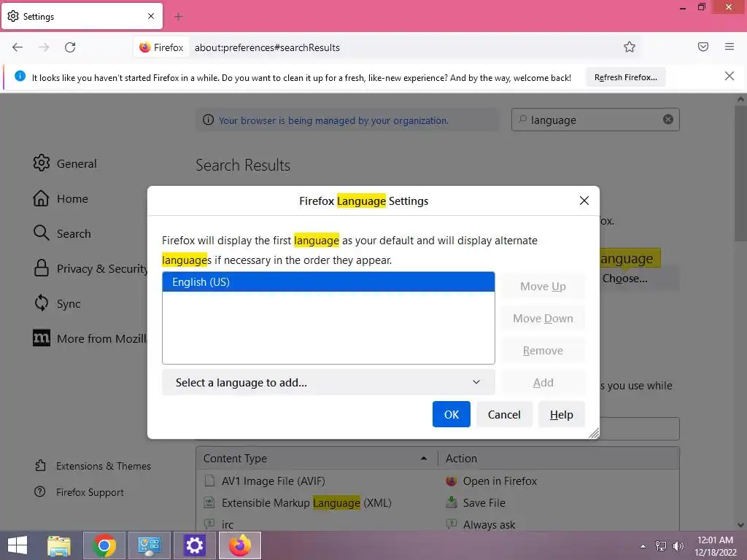Image resolution: width=747 pixels, height=560 pixels.
Task: Click the back navigation arrow
Action: point(18,47)
